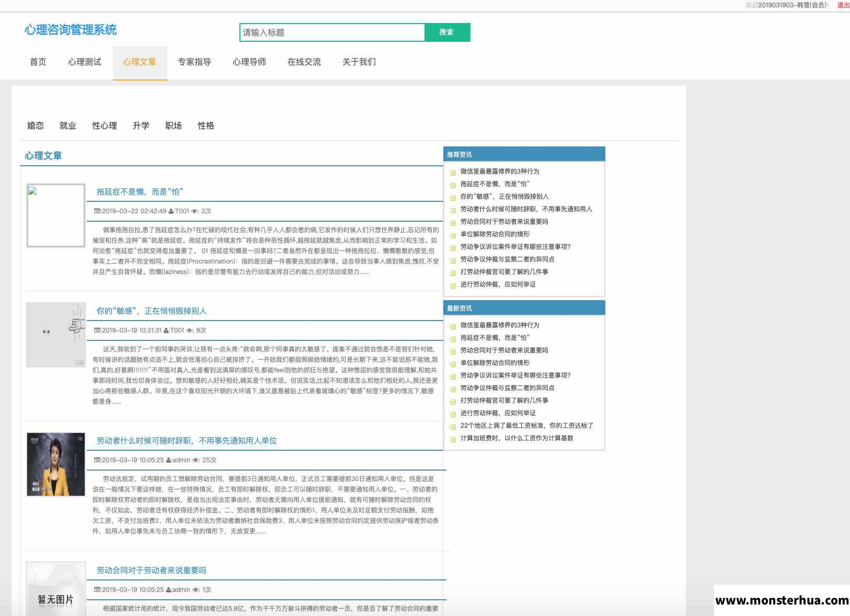
Task: Click the bullet icon of 推荐资讯 item 微信里最暴露修养的3种行为
Action: pos(453,173)
